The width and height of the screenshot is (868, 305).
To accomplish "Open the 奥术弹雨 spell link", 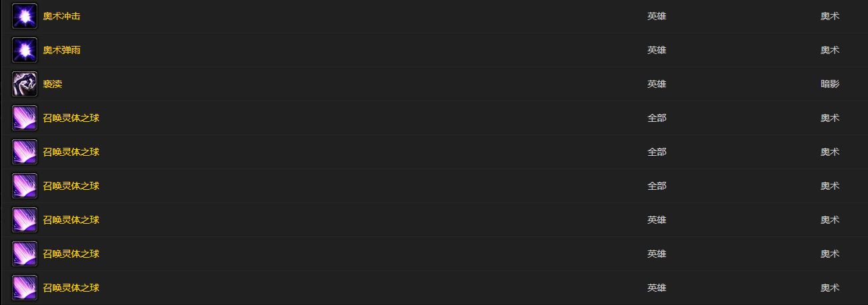I will [x=62, y=50].
